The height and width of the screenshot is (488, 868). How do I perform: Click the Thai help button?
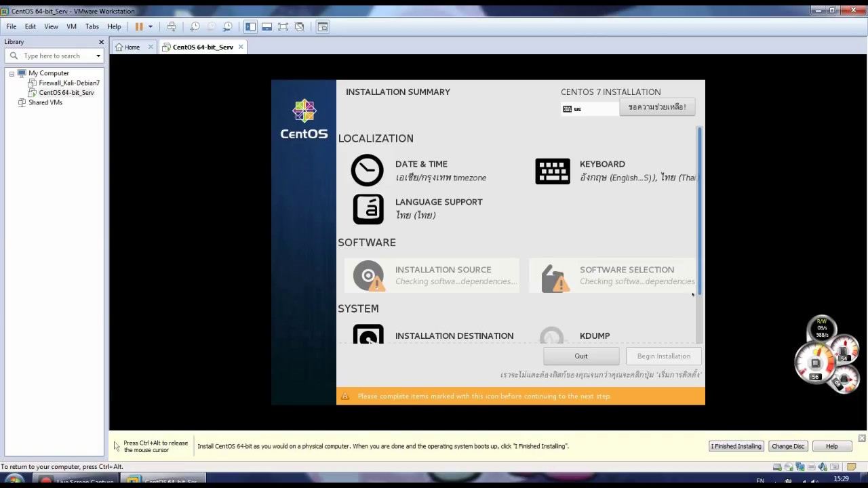657,107
